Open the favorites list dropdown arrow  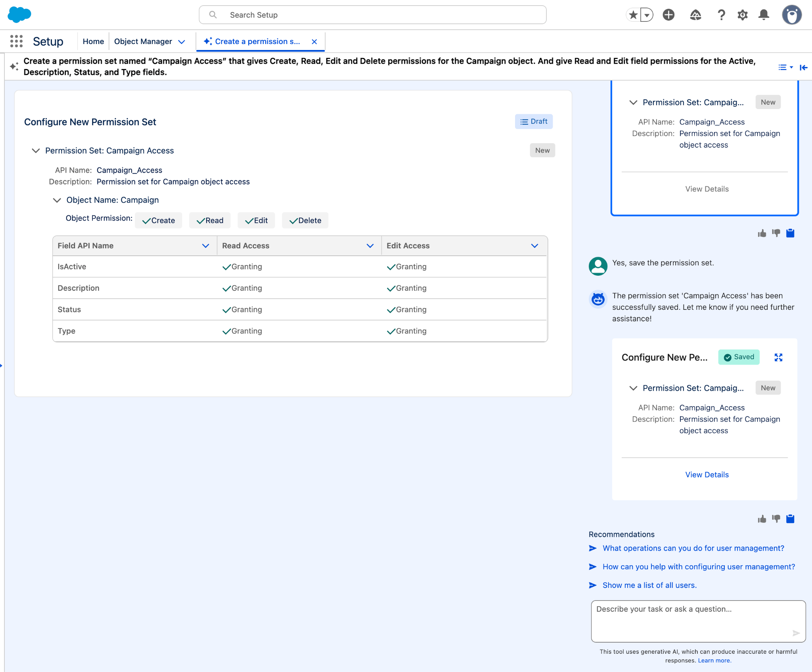click(647, 15)
